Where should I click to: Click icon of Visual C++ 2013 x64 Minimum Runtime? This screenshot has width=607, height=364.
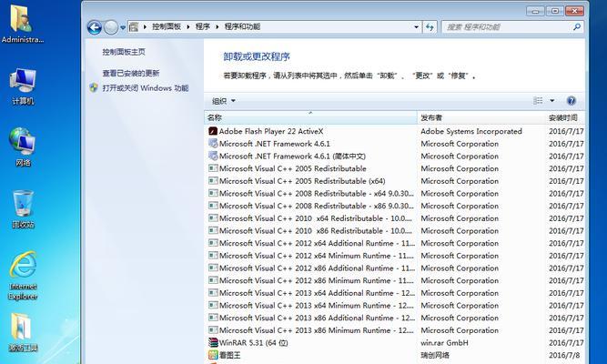(x=213, y=305)
